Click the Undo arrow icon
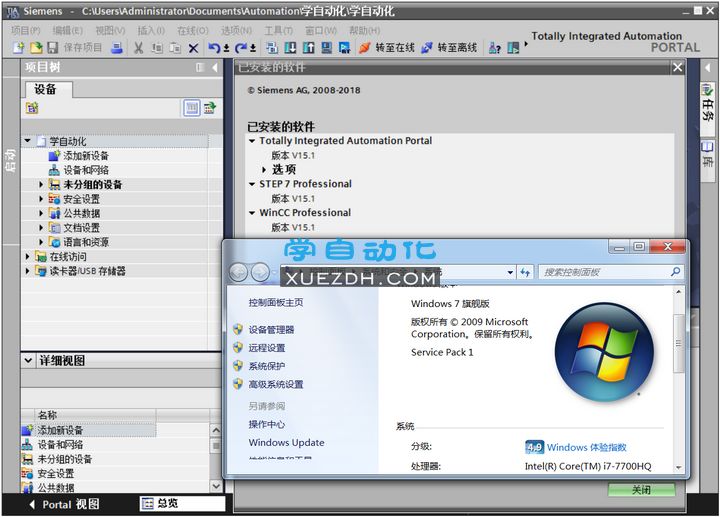720x517 pixels. tap(214, 47)
